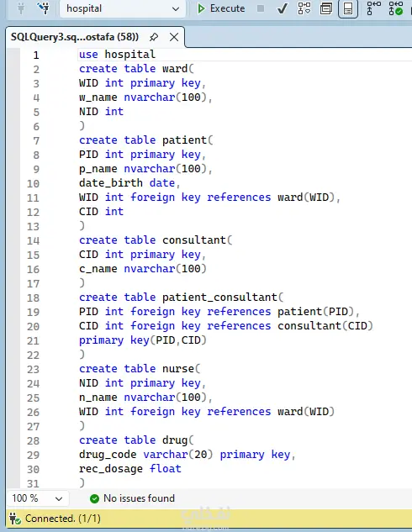Click line number 20 in the margin
This screenshot has height=532, width=412.
(34, 326)
